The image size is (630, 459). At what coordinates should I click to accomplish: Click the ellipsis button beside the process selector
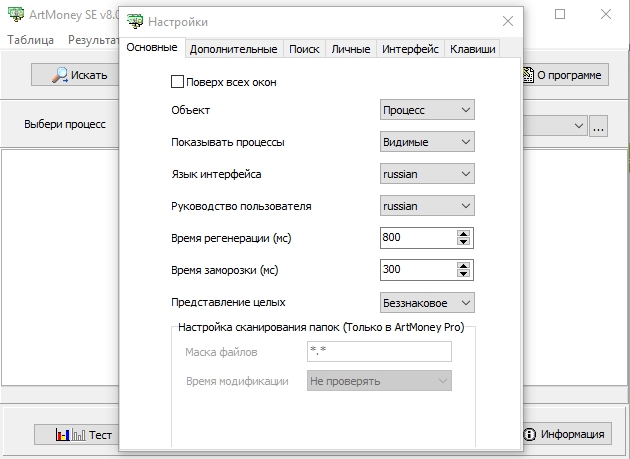point(598,126)
